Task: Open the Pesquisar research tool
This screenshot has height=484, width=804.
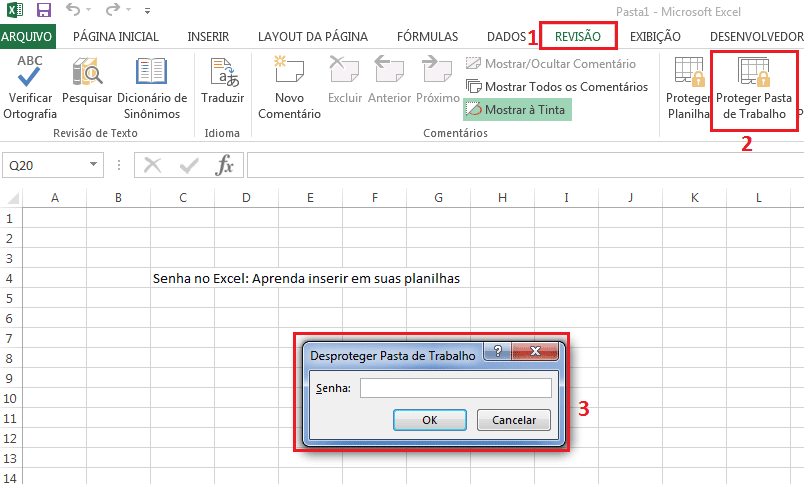Action: 87,74
